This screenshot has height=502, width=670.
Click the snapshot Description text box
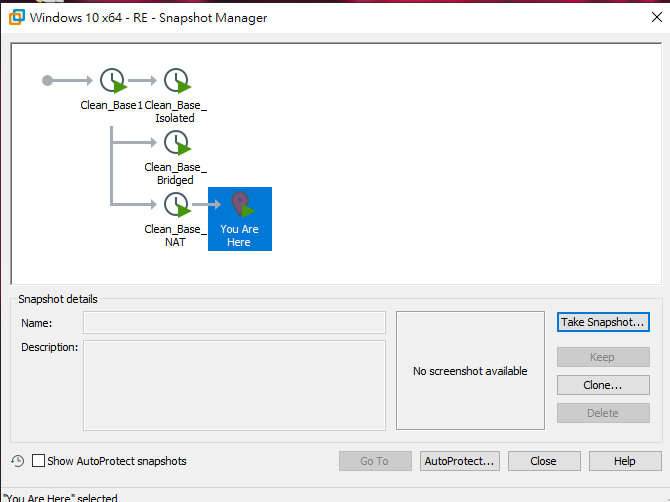coord(234,385)
